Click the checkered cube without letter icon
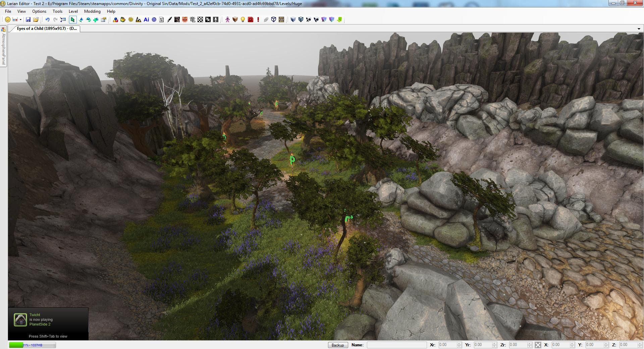Viewport: 644px width, 349px height. pos(316,20)
